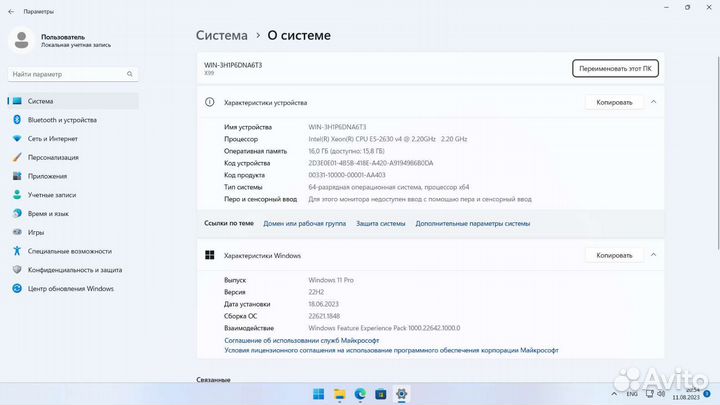Open the clock and date in the tray
The height and width of the screenshot is (405, 720).
click(686, 394)
